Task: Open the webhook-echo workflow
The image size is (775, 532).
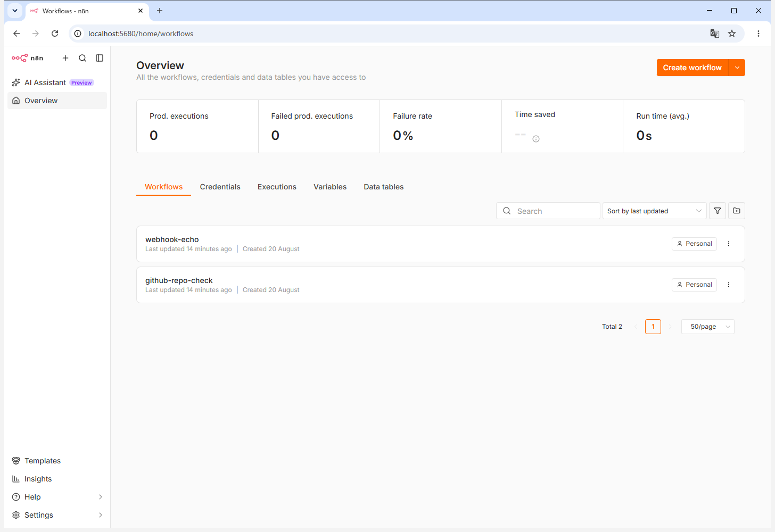Action: tap(441, 244)
